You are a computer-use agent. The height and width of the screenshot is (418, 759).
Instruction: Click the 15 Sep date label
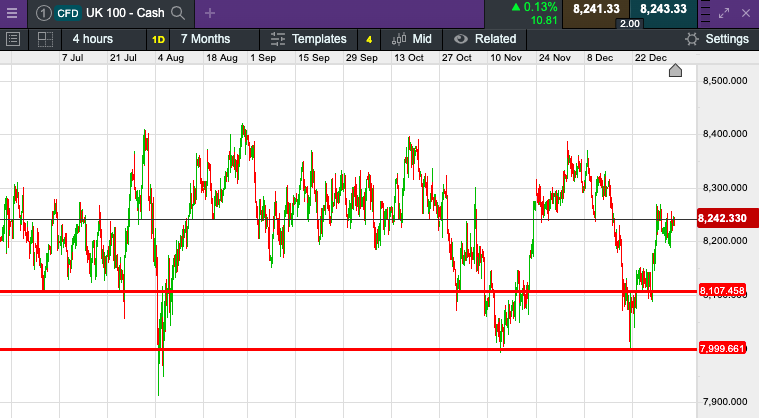tap(314, 58)
